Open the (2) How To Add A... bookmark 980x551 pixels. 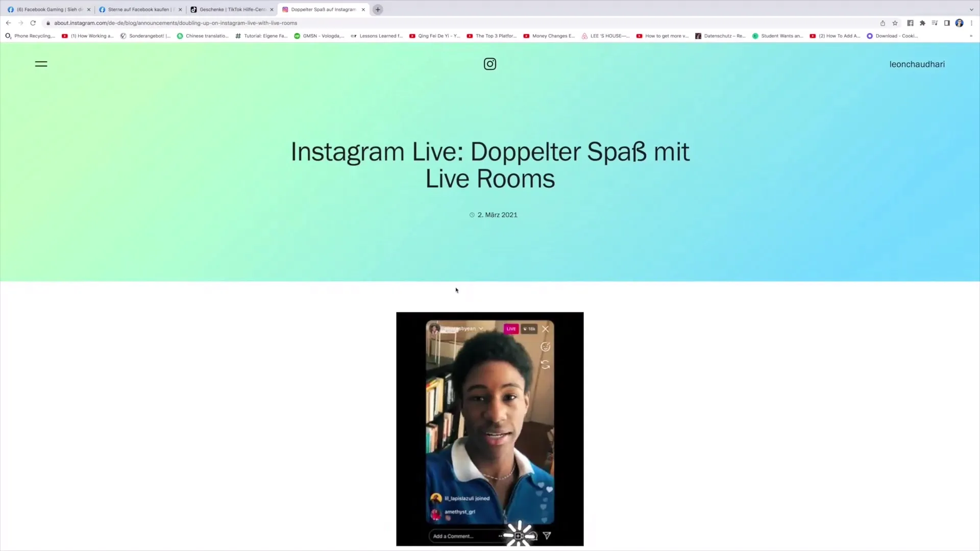point(835,36)
